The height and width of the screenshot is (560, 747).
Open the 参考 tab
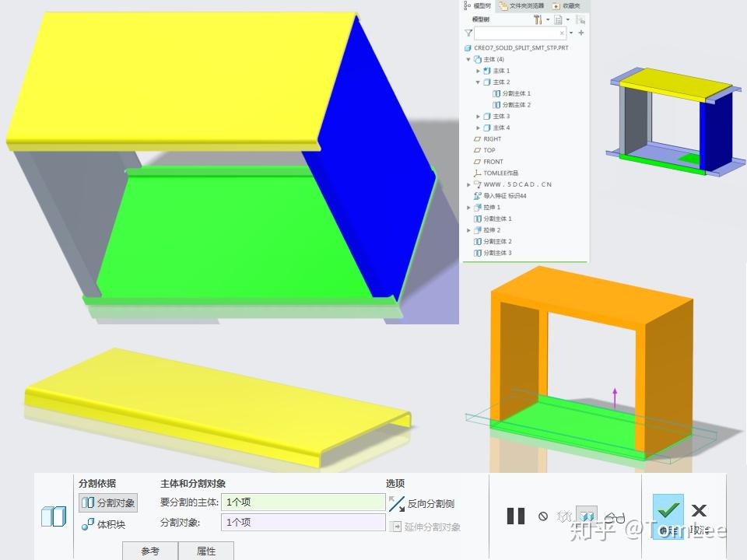point(150,551)
